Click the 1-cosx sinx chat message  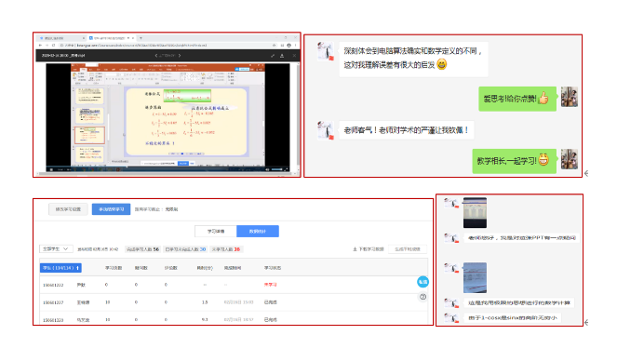pos(513,318)
